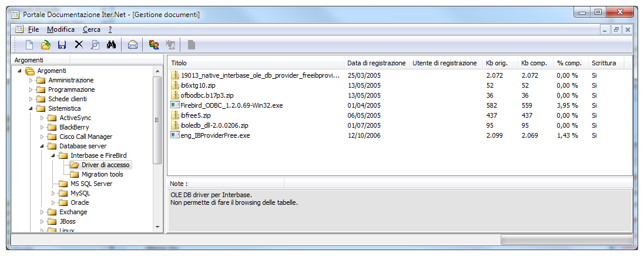644x256 pixels.
Task: Restore the inner Gestione documenti window
Action: coord(616,29)
